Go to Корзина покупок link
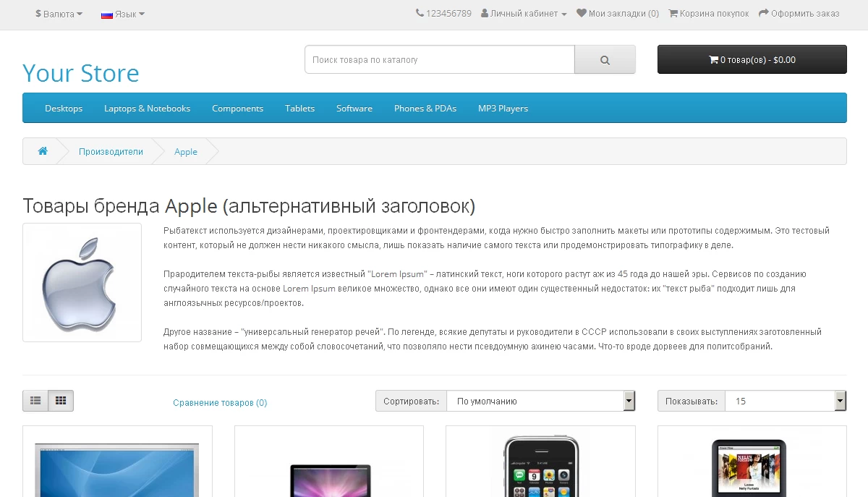Screen dimensions: 868x497 tap(709, 14)
